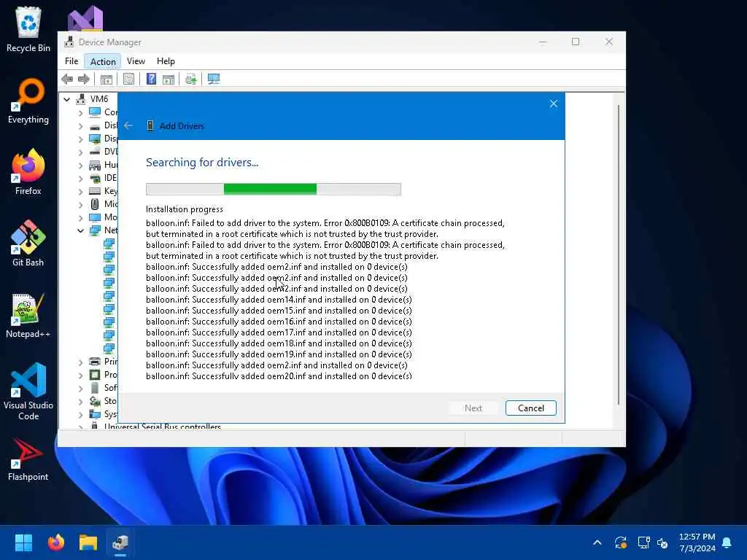
Task: Expand the System devices category chevron
Action: click(80, 415)
